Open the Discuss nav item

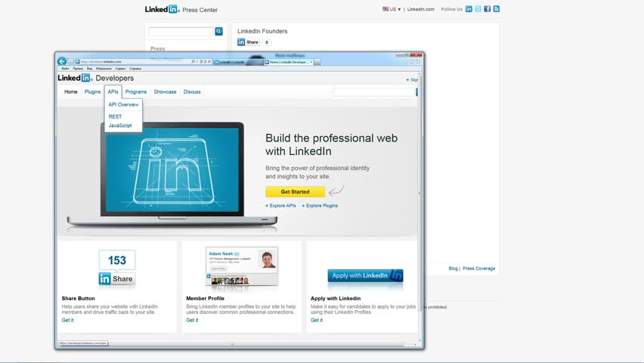tap(192, 92)
